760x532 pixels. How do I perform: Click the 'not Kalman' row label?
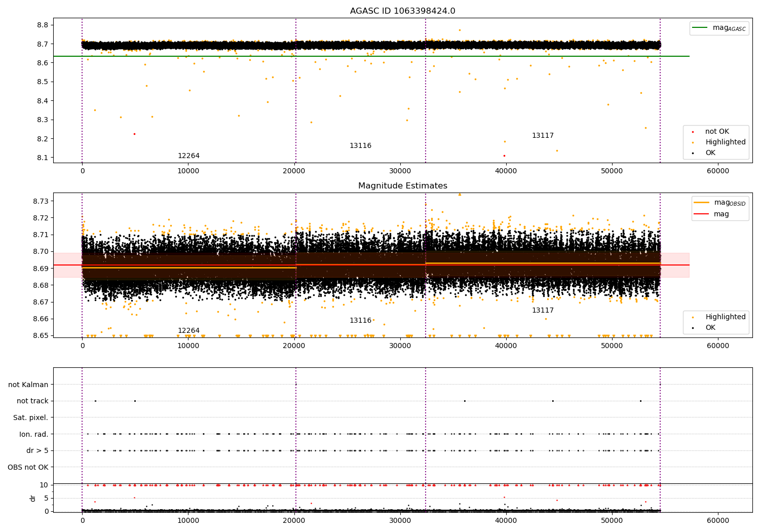click(28, 385)
